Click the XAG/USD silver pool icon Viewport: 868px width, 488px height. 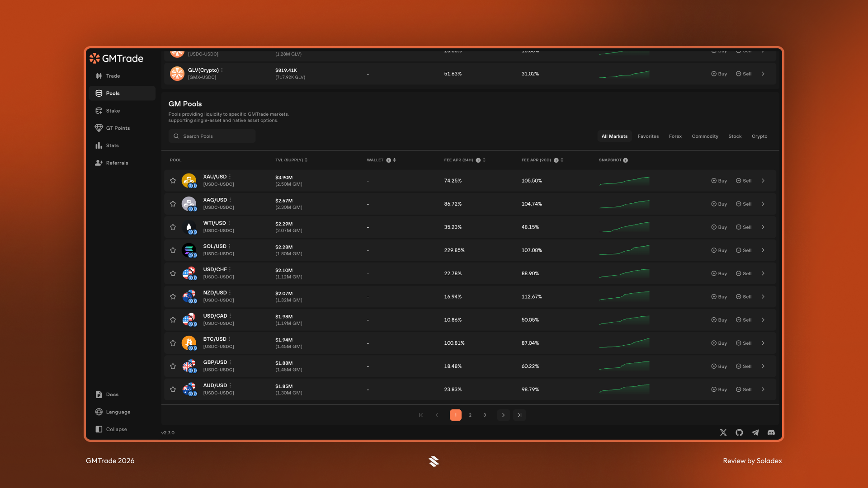pos(189,204)
